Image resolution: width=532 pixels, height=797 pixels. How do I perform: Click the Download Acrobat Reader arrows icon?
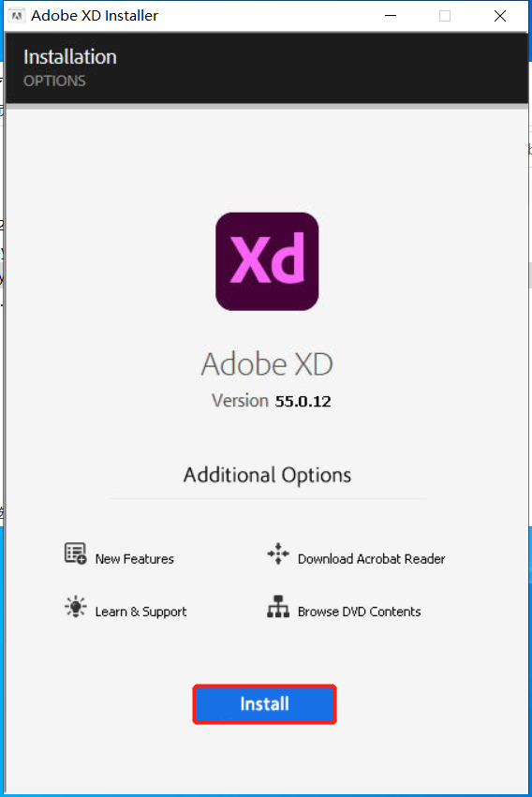click(x=278, y=553)
